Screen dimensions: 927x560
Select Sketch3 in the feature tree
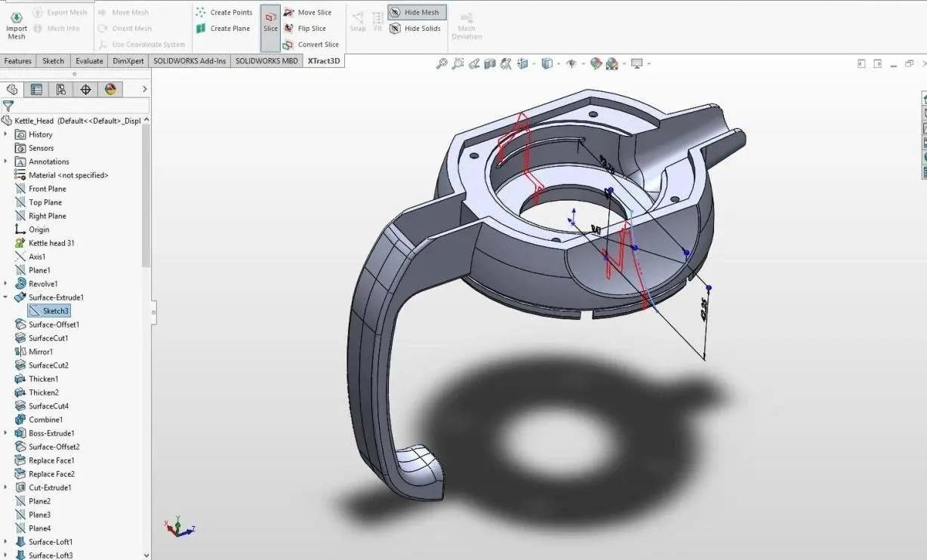click(x=55, y=311)
